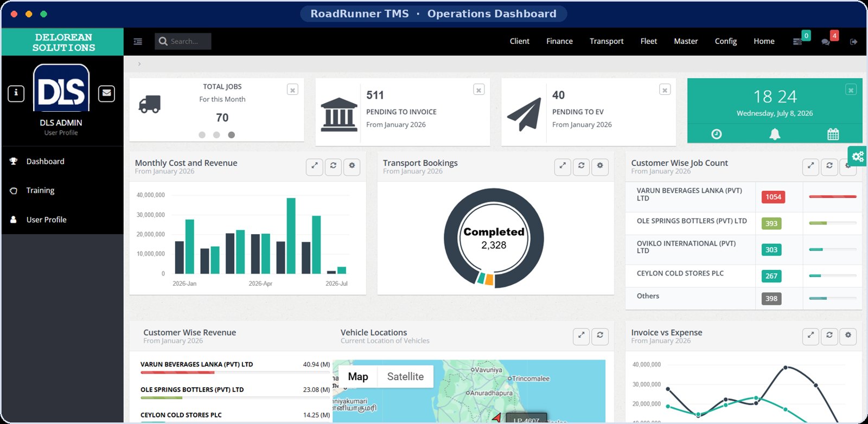Viewport: 868px width, 424px height.
Task: Refresh the Customer Wise Job Count panel
Action: pyautogui.click(x=829, y=166)
